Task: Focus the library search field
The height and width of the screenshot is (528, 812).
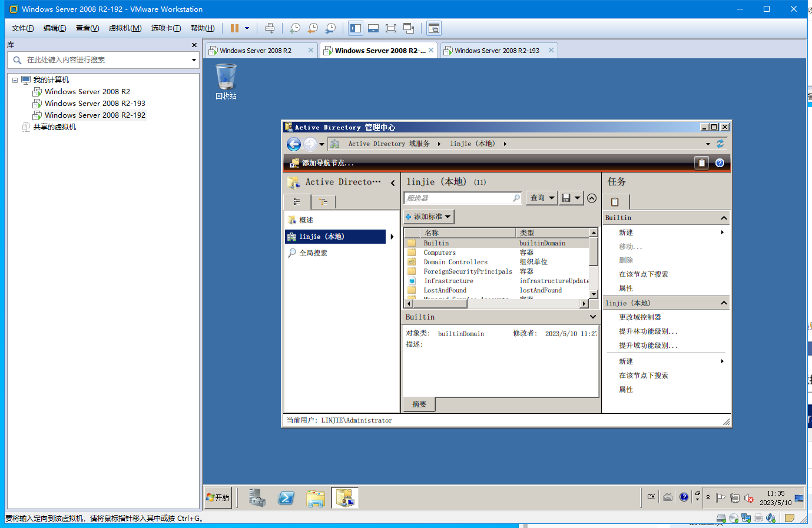Action: coord(103,60)
